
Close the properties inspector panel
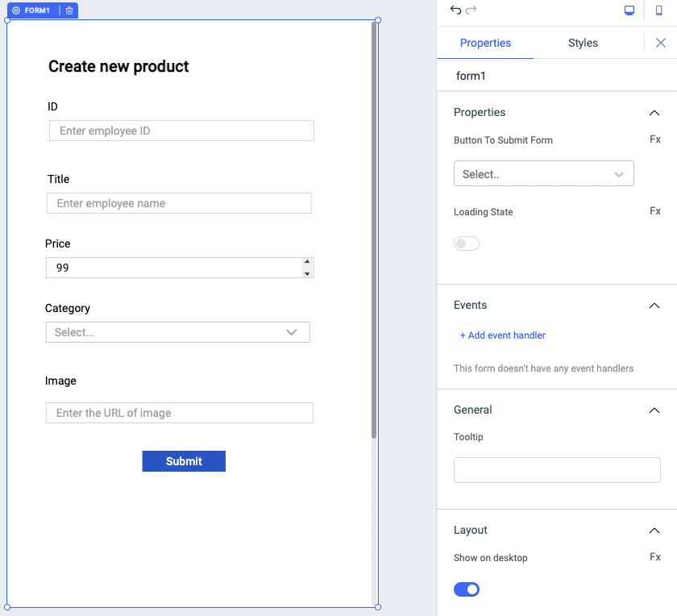coord(660,43)
